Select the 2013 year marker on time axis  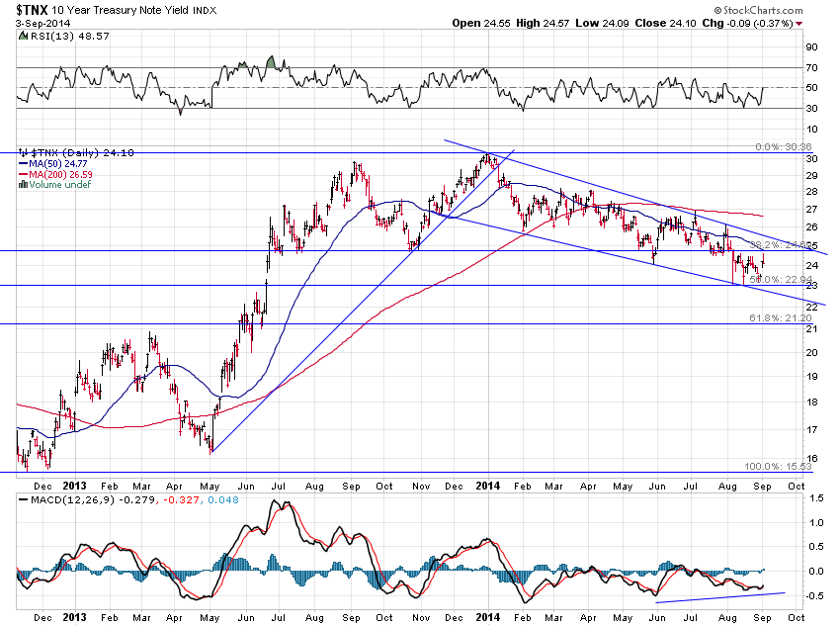pyautogui.click(x=77, y=487)
